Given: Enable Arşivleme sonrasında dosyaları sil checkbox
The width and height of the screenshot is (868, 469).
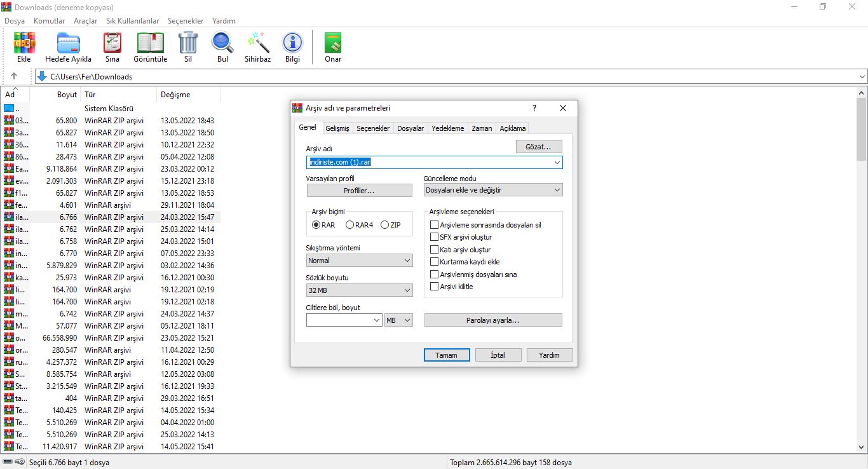Looking at the screenshot, I should pyautogui.click(x=435, y=225).
